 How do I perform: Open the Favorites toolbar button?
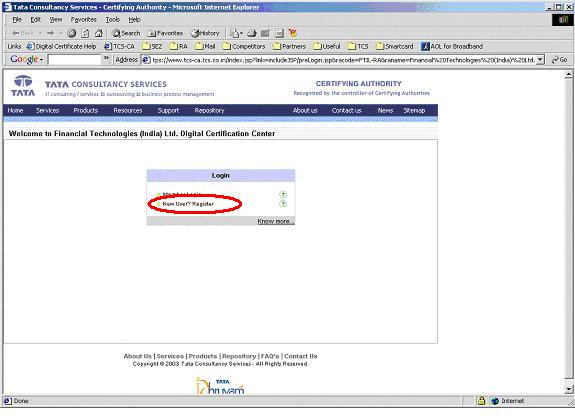tap(165, 33)
